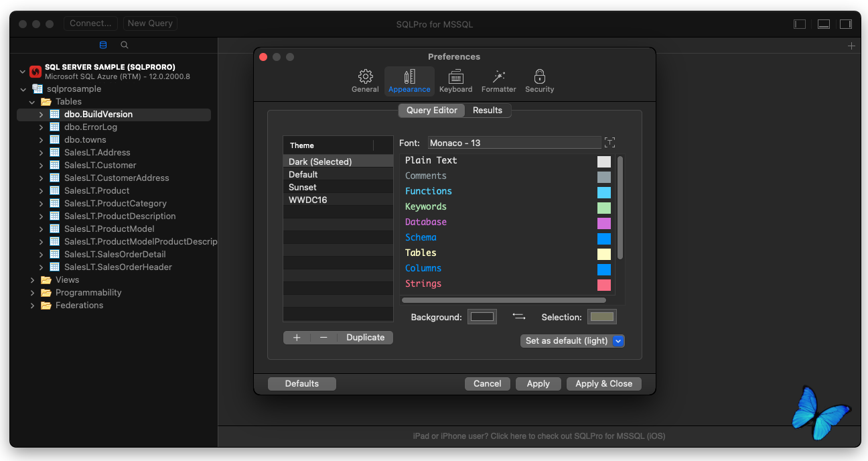The height and width of the screenshot is (461, 868).
Task: Expand SalesLT.Customer table node
Action: tap(41, 166)
